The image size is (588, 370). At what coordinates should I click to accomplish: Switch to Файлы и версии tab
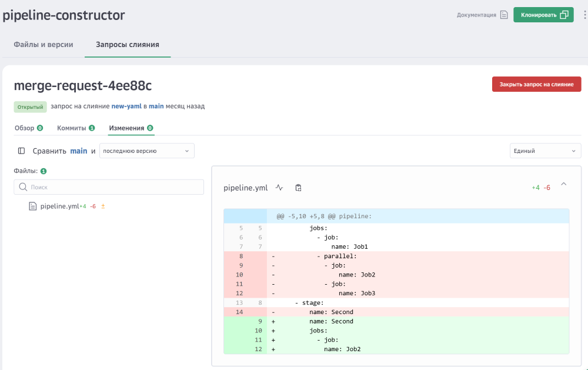click(44, 45)
